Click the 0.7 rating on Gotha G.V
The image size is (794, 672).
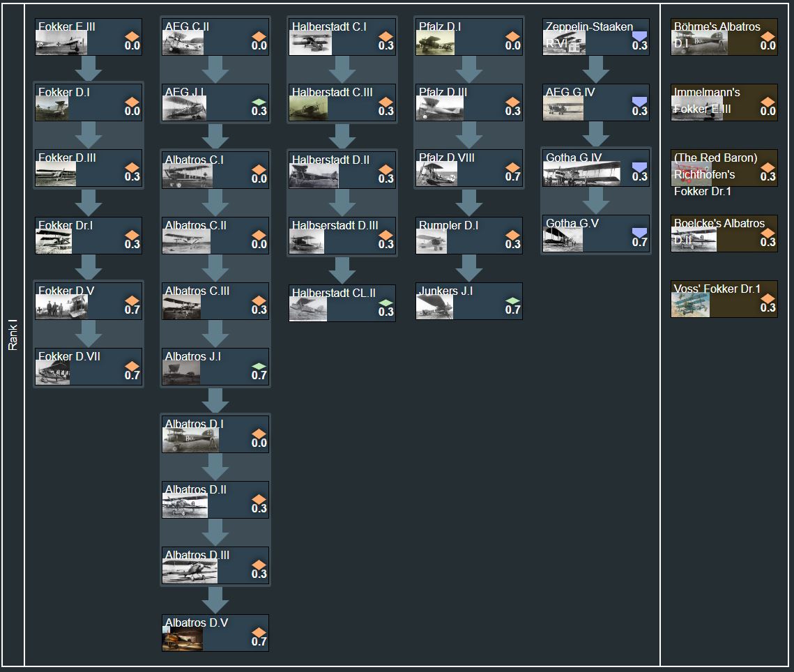pos(639,242)
